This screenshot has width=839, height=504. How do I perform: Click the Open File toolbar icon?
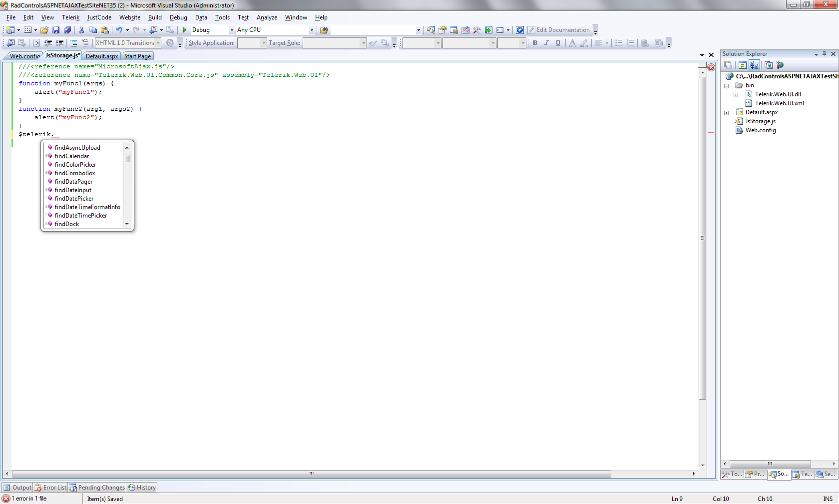pyautogui.click(x=44, y=30)
